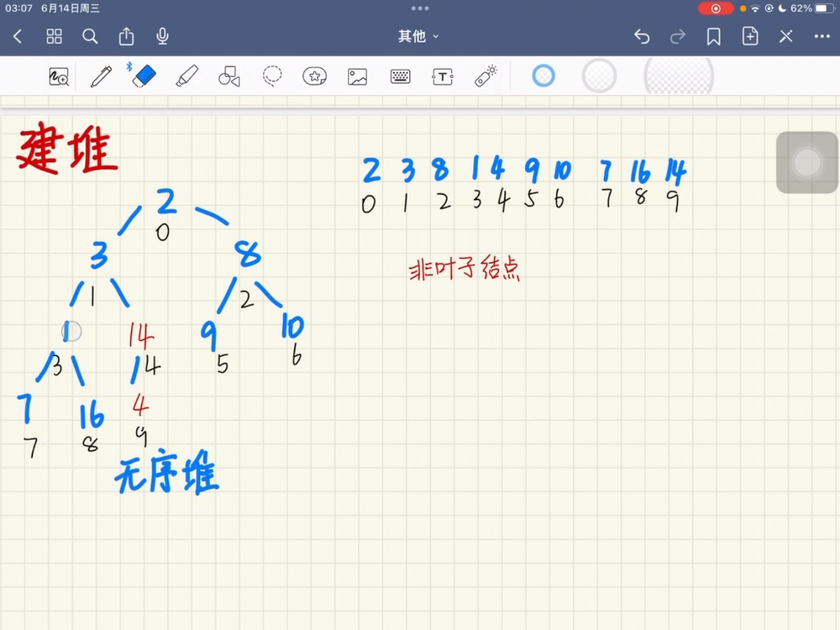840x630 pixels.
Task: Open the page thumbnails view
Action: click(x=54, y=36)
